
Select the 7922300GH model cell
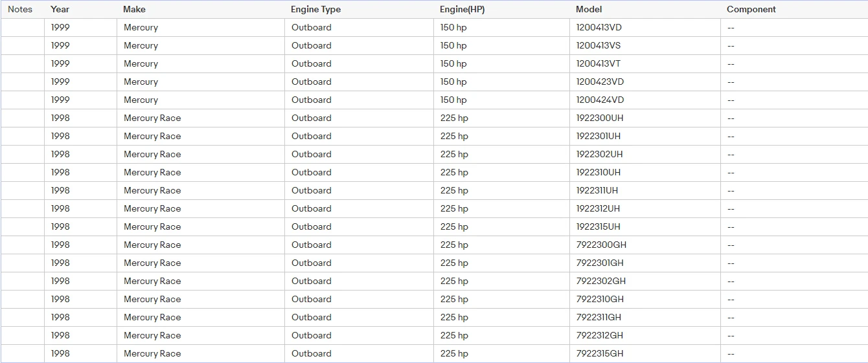tap(601, 245)
